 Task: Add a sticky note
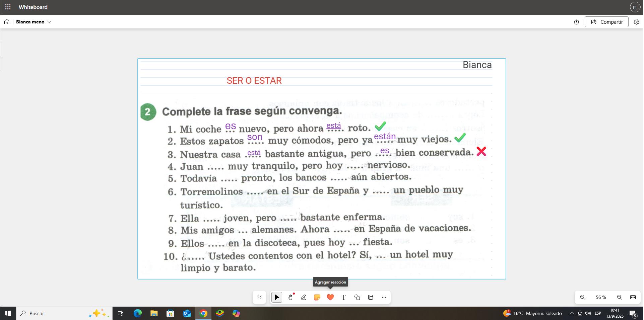(317, 297)
